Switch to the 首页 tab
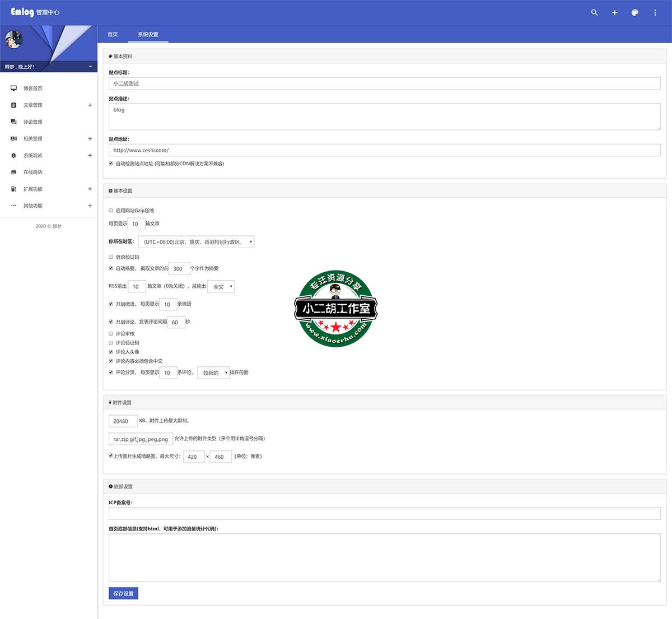 click(113, 35)
